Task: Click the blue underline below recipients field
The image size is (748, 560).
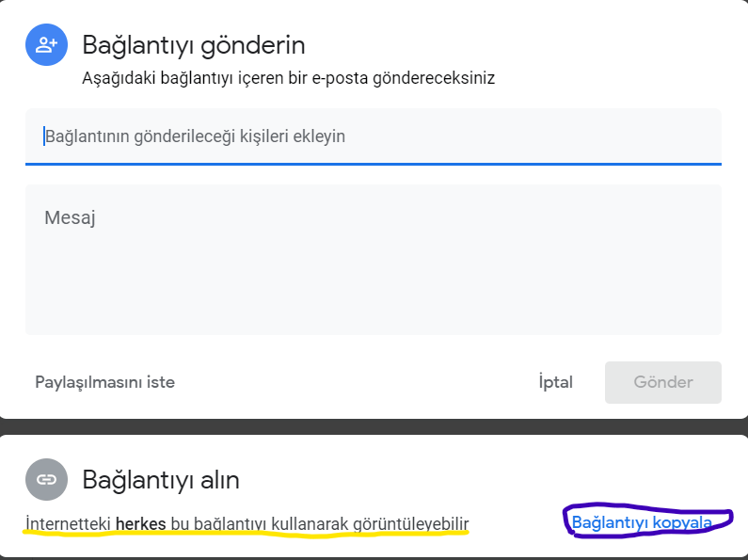Action: 374,164
